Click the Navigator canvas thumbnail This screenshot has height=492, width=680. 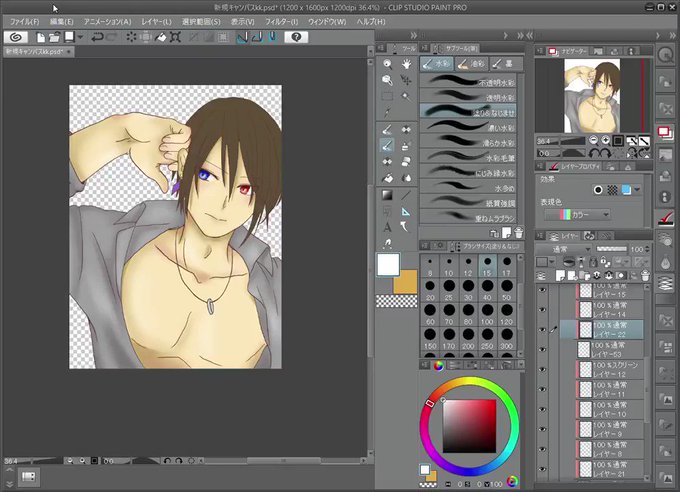click(592, 96)
